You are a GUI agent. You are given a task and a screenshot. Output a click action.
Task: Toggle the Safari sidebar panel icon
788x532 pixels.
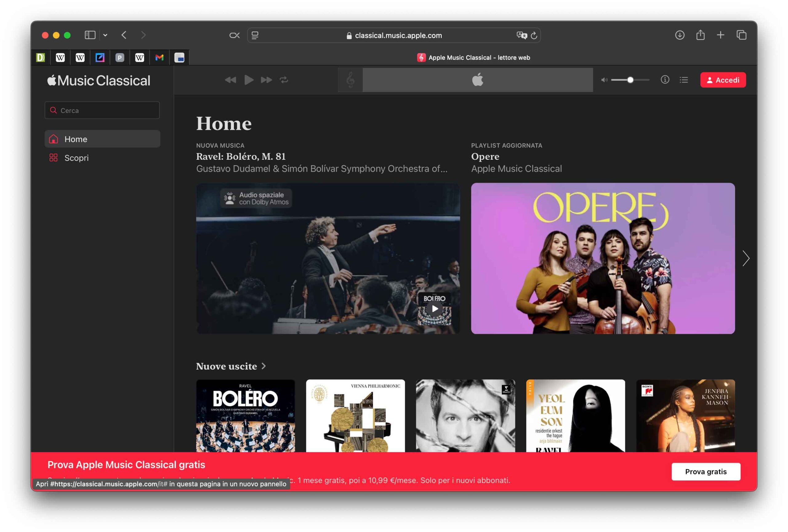tap(90, 35)
